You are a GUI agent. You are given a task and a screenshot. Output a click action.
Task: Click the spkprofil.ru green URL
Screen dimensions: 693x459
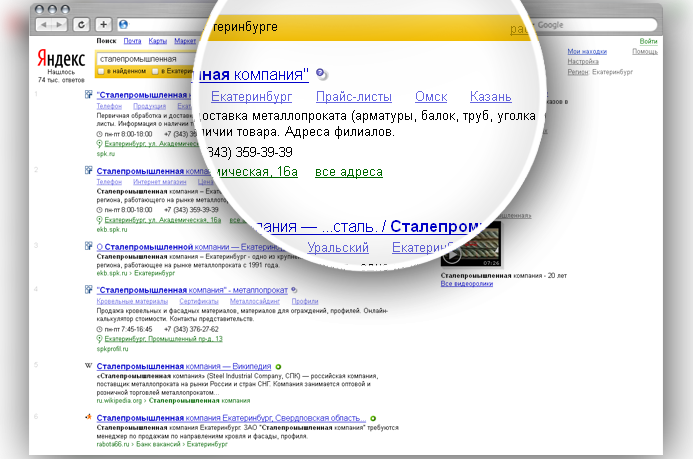(x=113, y=349)
